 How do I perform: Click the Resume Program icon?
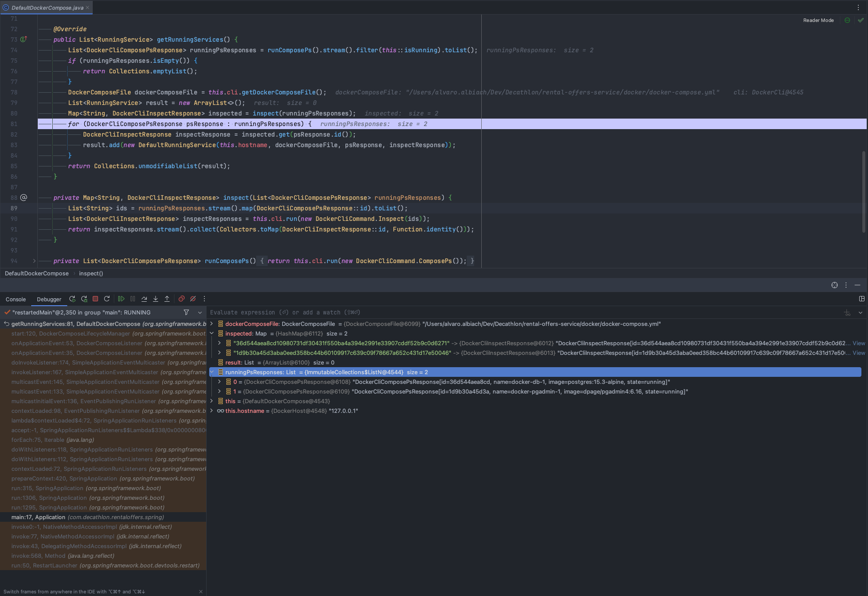click(121, 299)
